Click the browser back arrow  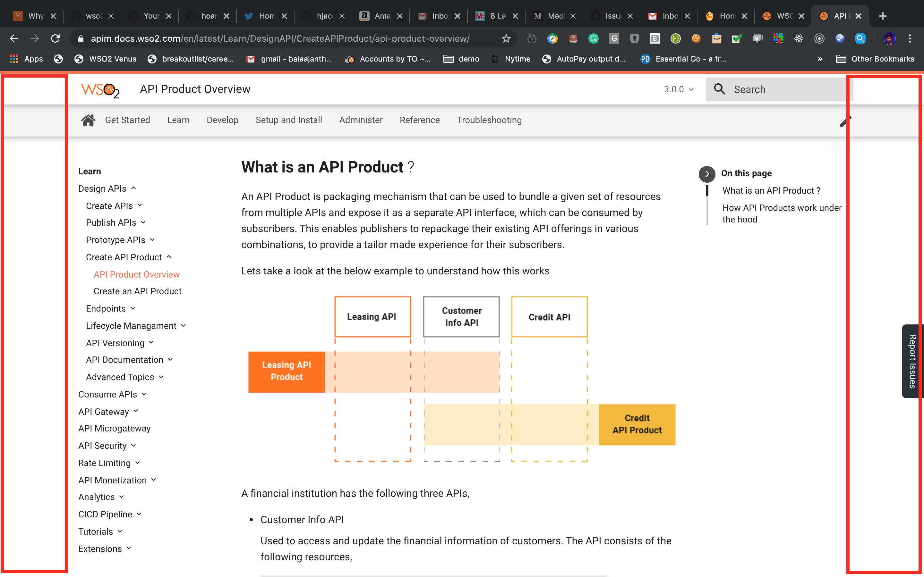[x=14, y=38]
